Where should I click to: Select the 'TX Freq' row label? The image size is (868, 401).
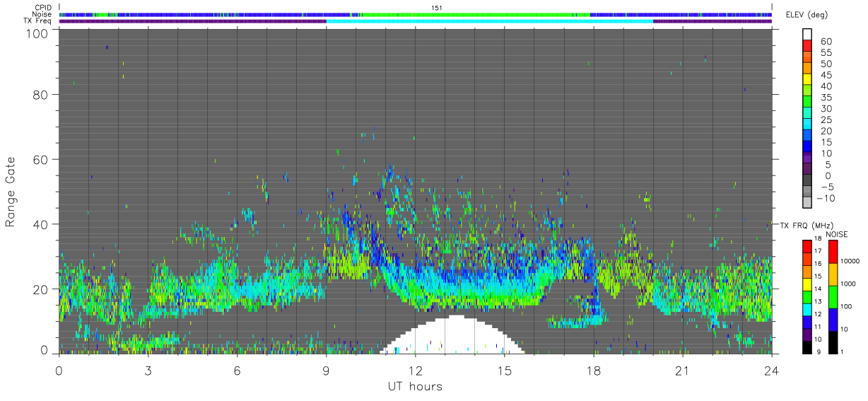tap(38, 21)
